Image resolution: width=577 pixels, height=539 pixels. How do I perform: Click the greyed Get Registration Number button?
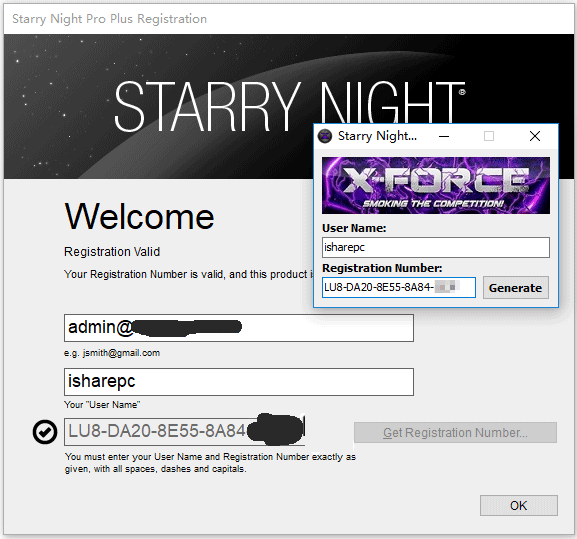(x=455, y=432)
